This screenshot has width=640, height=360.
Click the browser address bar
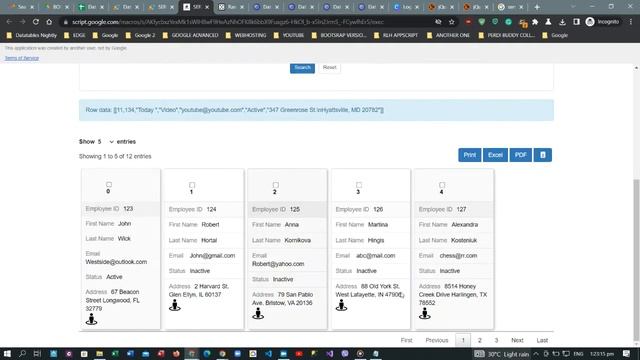(245, 22)
